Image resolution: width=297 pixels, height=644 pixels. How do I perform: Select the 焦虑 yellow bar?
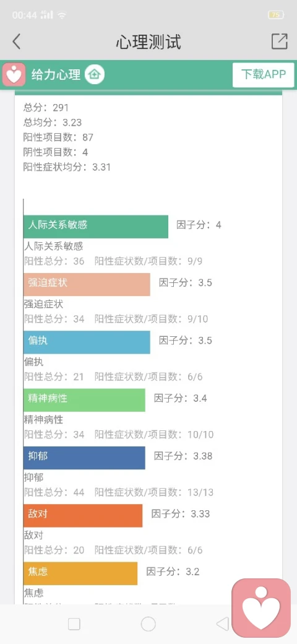[80, 573]
